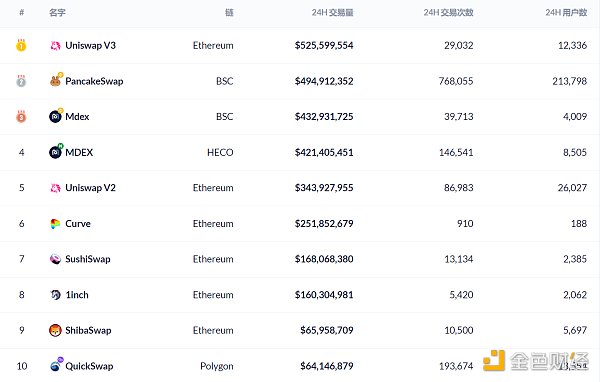This screenshot has width=600, height=382.
Task: Click the 213,798 users count
Action: click(x=570, y=81)
